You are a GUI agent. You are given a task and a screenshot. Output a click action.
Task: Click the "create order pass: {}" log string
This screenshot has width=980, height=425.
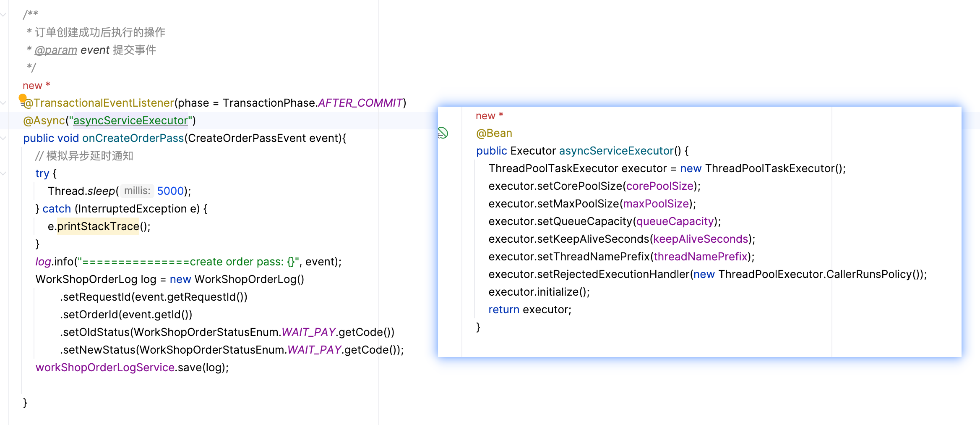coord(188,262)
